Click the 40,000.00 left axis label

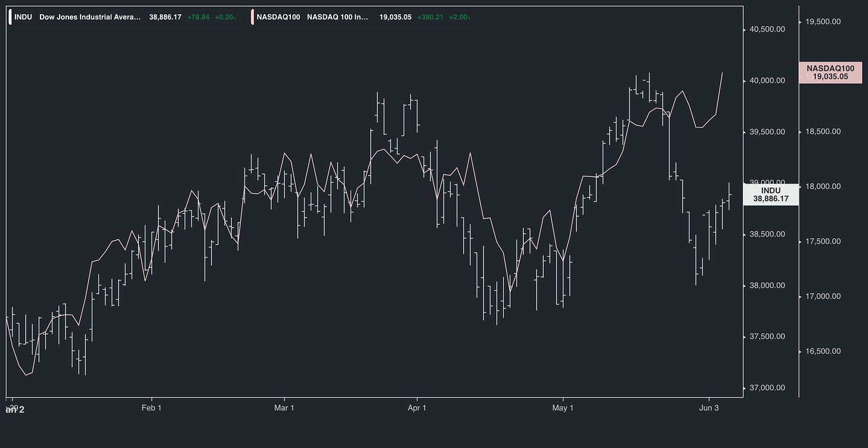click(x=767, y=80)
